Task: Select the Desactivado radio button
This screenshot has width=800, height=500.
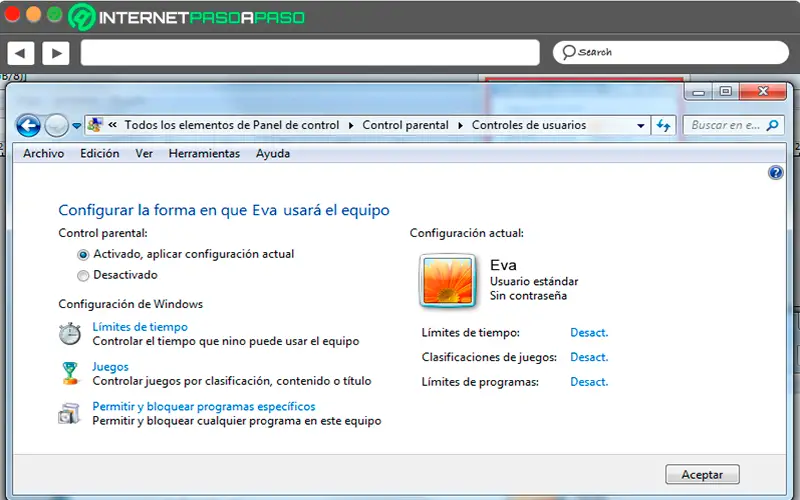Action: click(83, 276)
